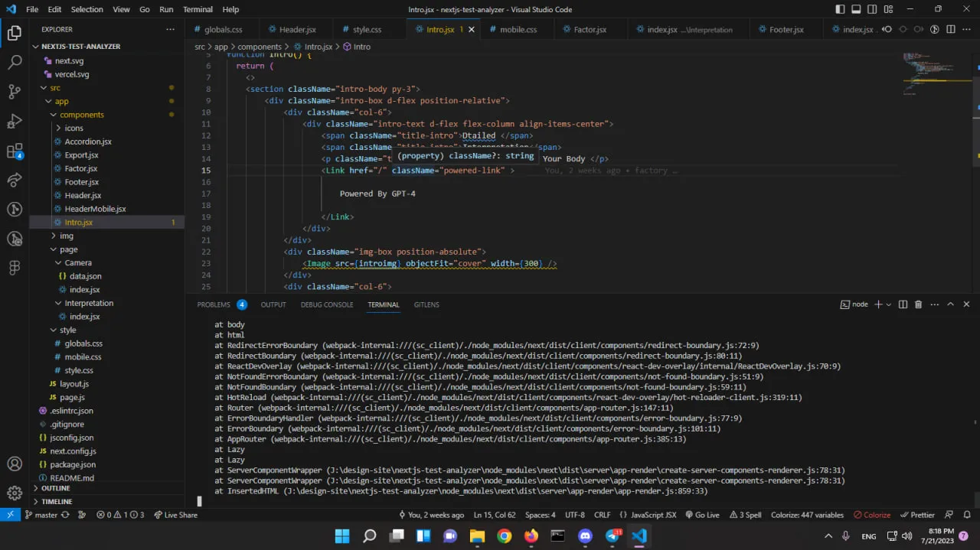The height and width of the screenshot is (550, 980).
Task: Click the Manage gear icon
Action: click(x=15, y=493)
